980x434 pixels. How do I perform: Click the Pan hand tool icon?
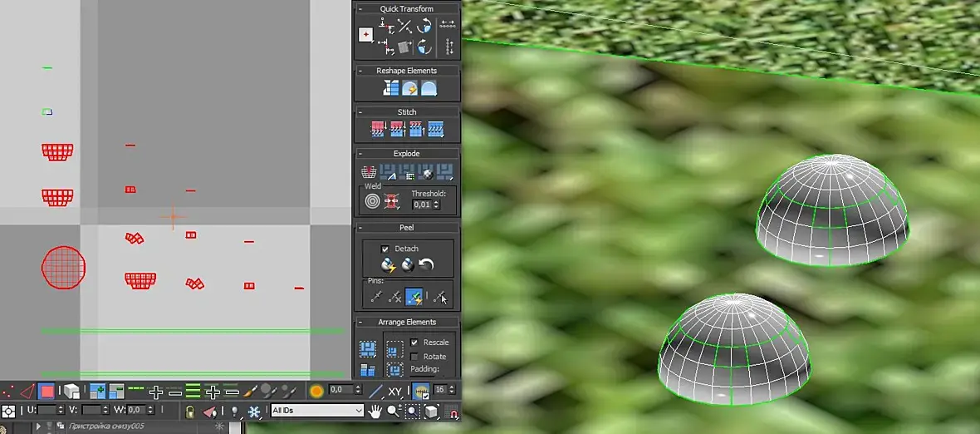tap(375, 411)
